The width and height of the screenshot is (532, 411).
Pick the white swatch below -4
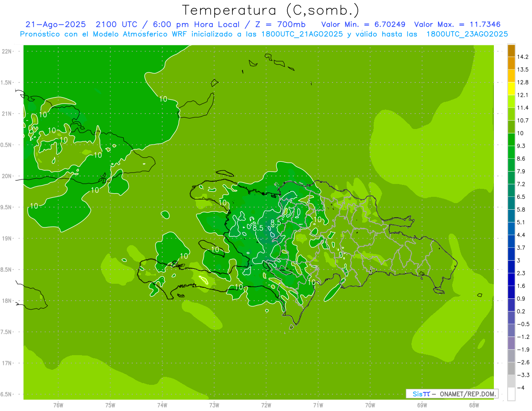511,394
